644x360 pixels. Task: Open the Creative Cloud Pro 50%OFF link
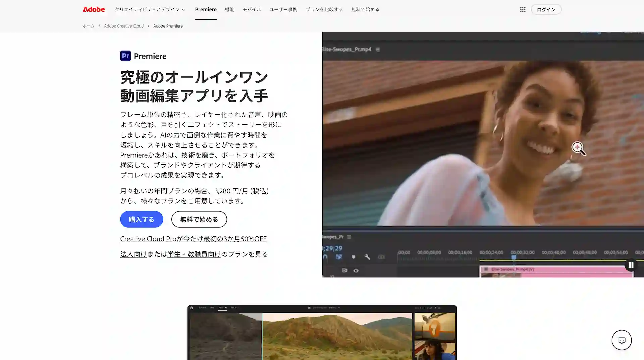[x=193, y=239]
